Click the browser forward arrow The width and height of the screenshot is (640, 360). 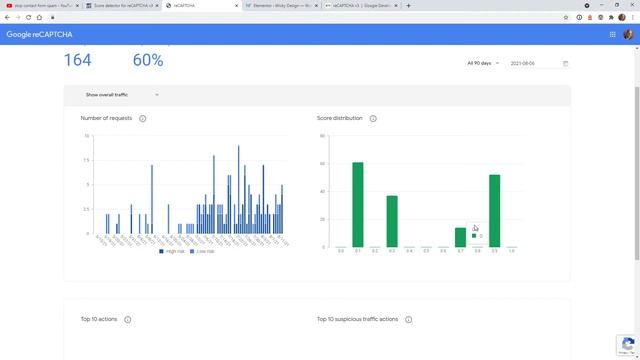point(18,18)
